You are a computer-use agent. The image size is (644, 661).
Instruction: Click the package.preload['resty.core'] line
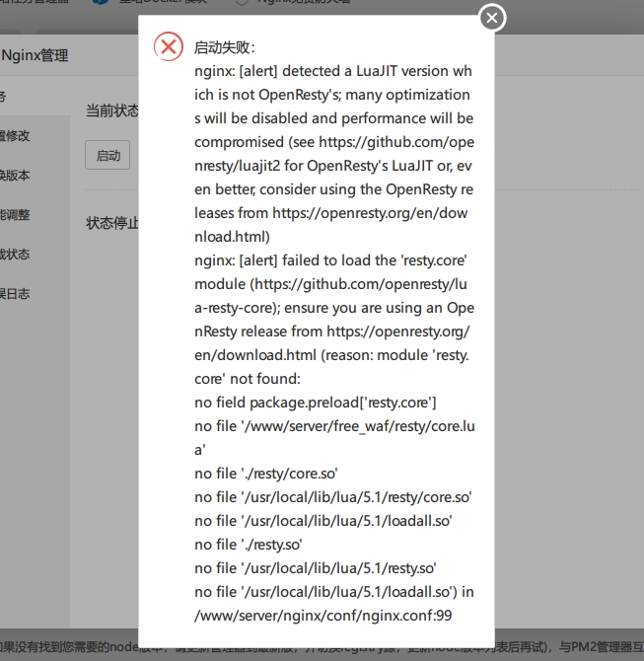pyautogui.click(x=316, y=403)
